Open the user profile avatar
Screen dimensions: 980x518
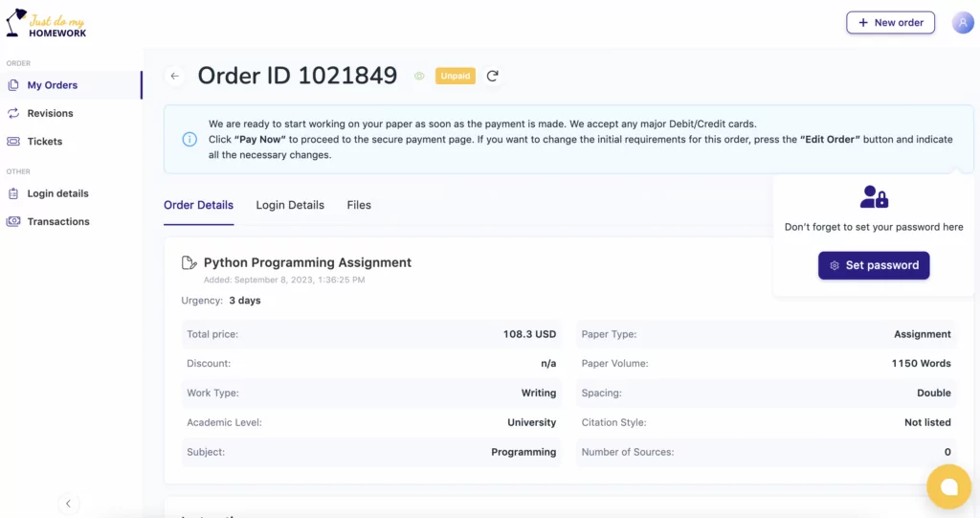(x=963, y=23)
